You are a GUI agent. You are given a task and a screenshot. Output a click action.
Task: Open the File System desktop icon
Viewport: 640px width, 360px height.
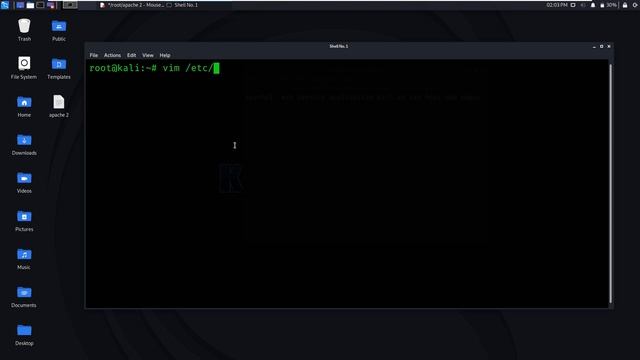24,68
